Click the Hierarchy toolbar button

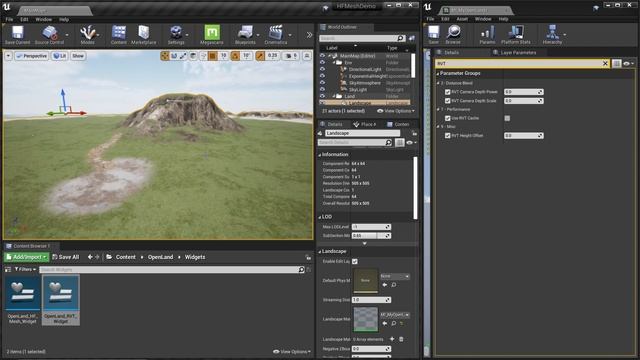click(552, 35)
